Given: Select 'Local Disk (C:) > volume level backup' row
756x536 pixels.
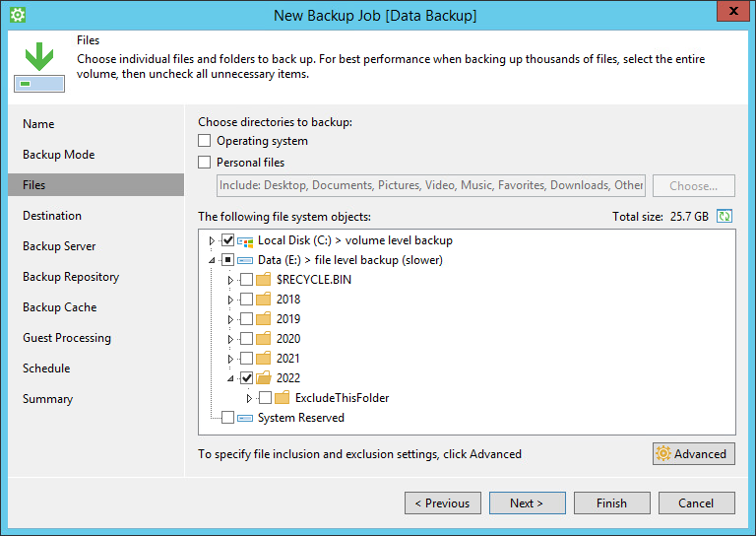Looking at the screenshot, I should [x=355, y=240].
